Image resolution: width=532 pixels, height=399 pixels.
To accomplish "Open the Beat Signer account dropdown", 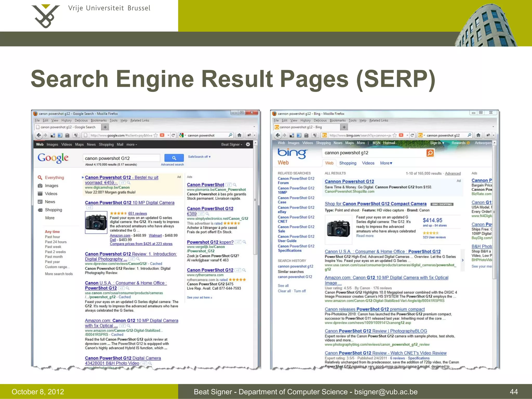I will pyautogui.click(x=232, y=144).
